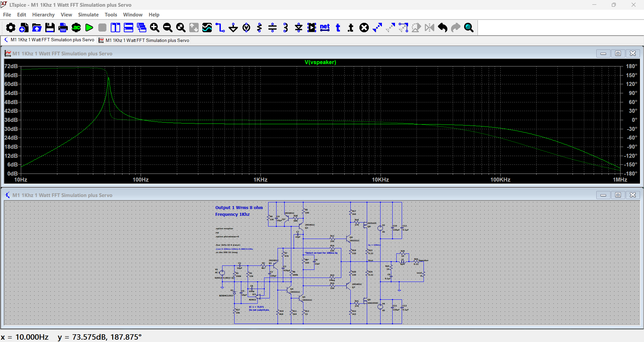Switch to the waveform plot tab
The height and width of the screenshot is (342, 644).
pos(144,40)
